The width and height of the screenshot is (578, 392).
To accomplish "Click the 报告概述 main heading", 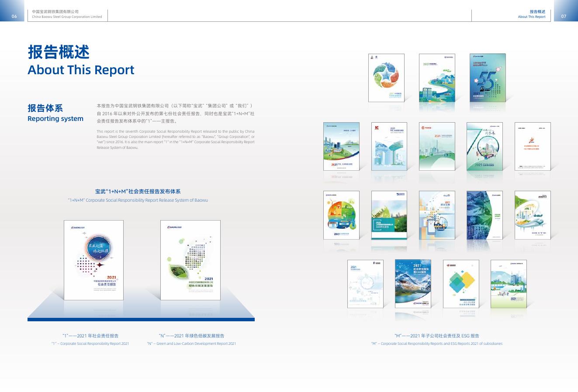I will [x=59, y=52].
